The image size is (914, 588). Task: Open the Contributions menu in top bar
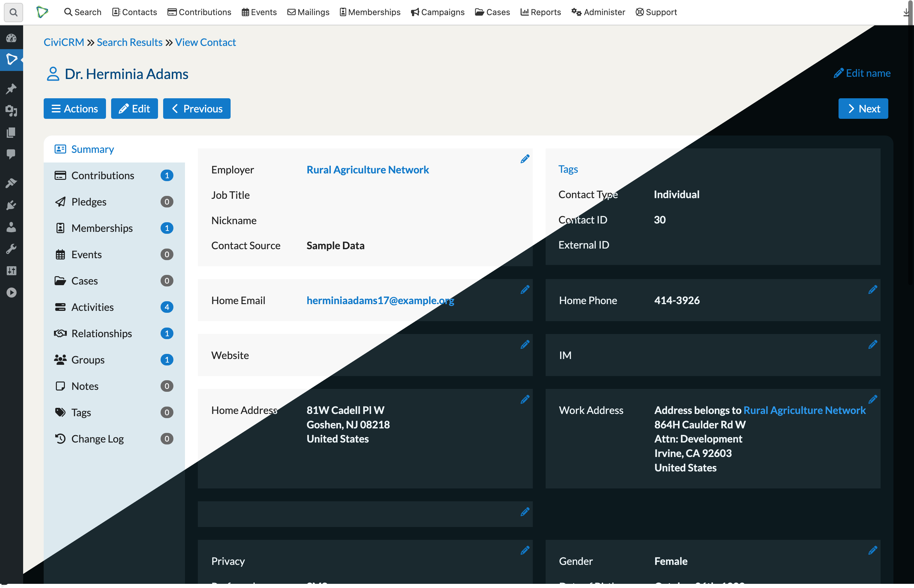tap(199, 12)
